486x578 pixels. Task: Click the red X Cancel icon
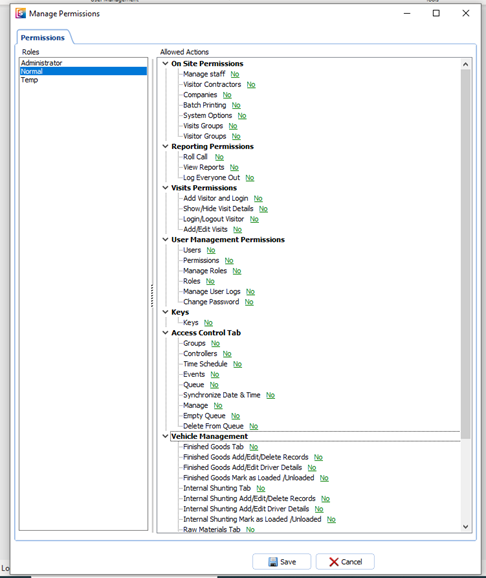pyautogui.click(x=334, y=562)
